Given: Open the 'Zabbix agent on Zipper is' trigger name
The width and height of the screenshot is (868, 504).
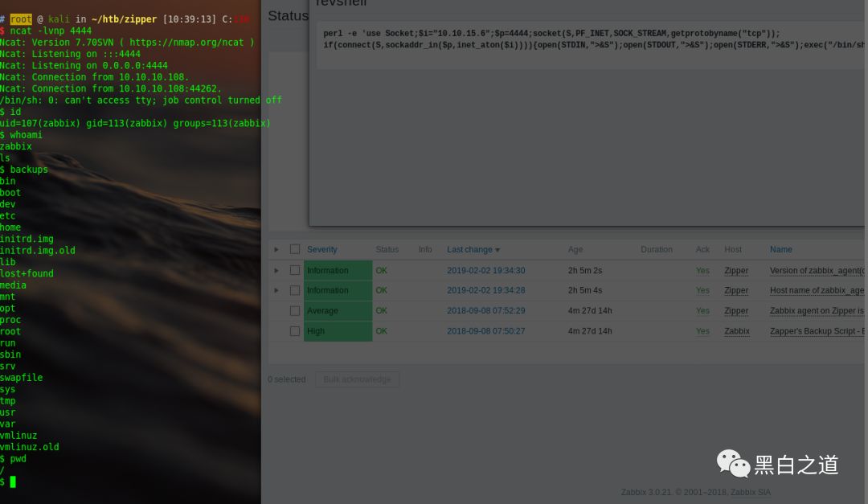Looking at the screenshot, I should (817, 311).
